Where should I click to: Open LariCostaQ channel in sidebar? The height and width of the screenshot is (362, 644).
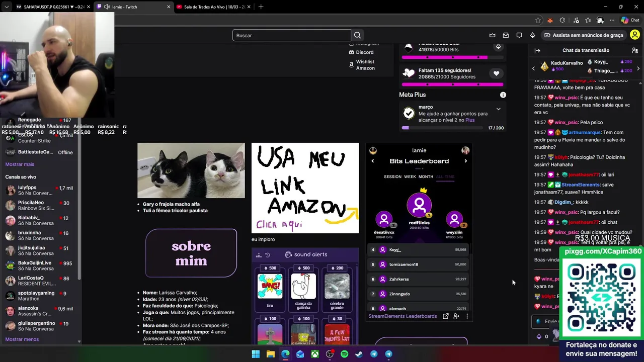click(39, 281)
